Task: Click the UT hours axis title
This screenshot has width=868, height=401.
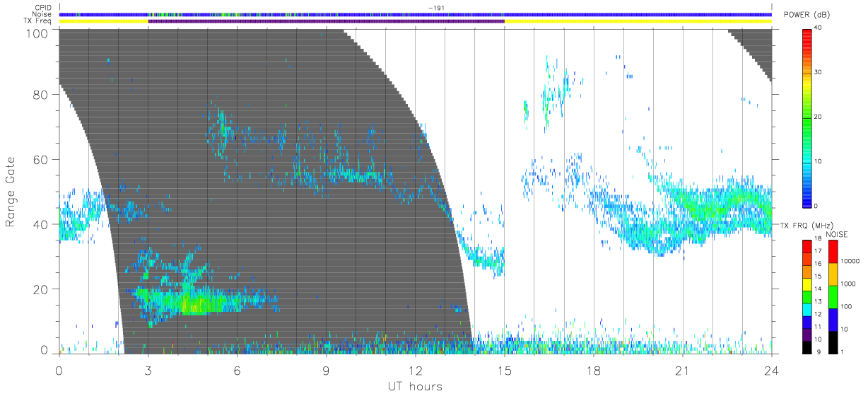Action: tap(414, 386)
